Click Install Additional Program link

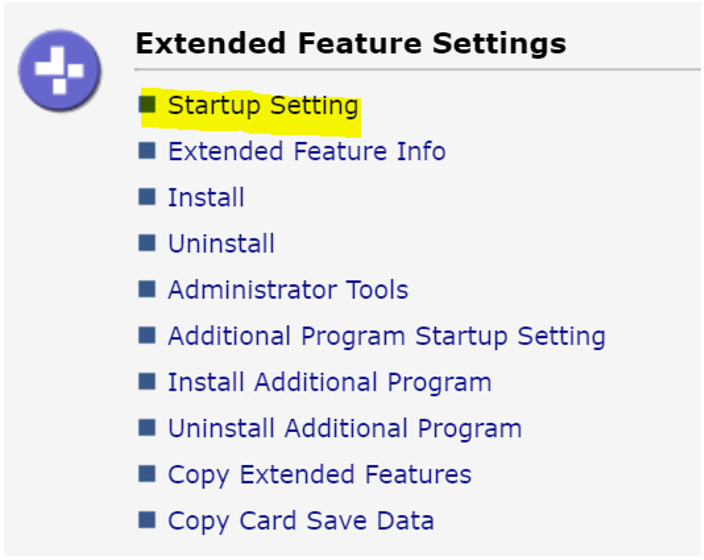329,382
